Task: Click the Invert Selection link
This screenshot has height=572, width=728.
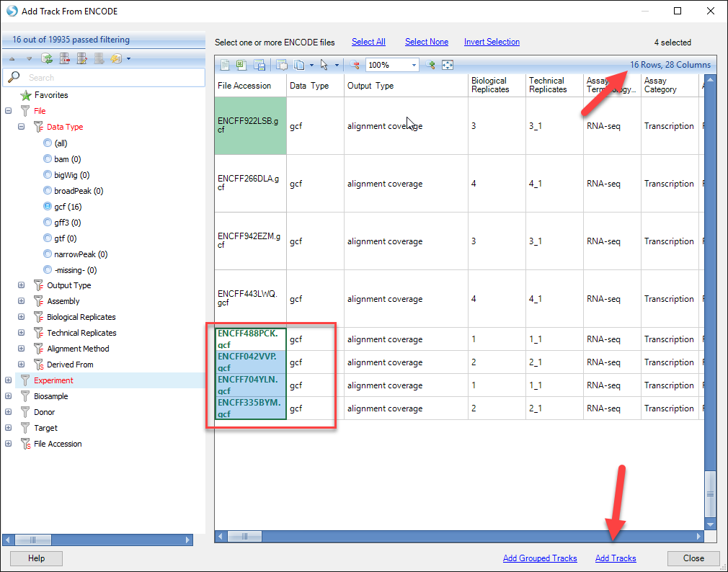Action: (492, 42)
